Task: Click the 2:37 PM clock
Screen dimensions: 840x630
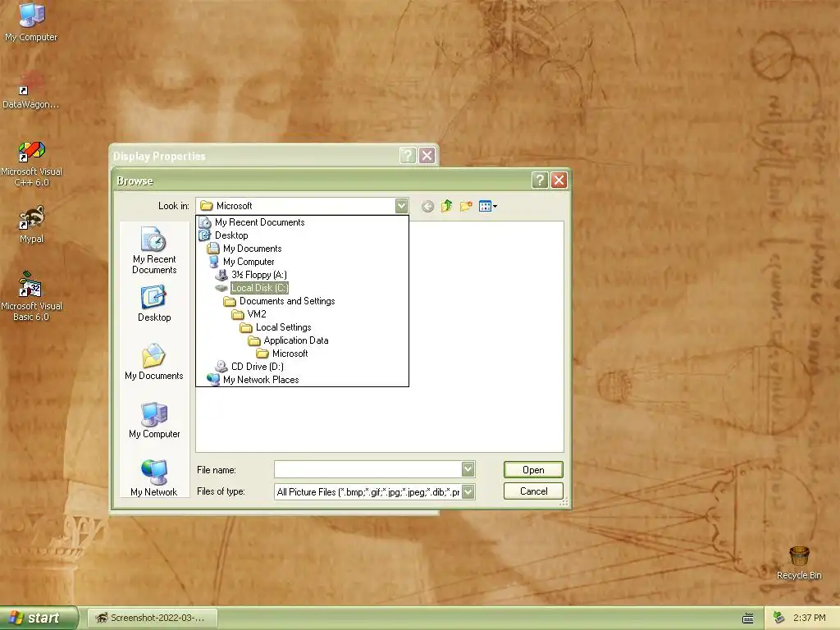Action: 809,618
